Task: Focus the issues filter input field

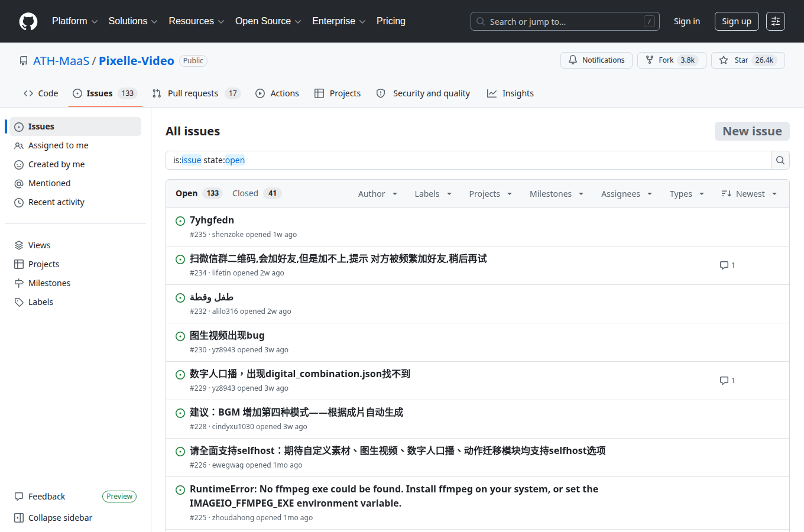Action: [468, 160]
